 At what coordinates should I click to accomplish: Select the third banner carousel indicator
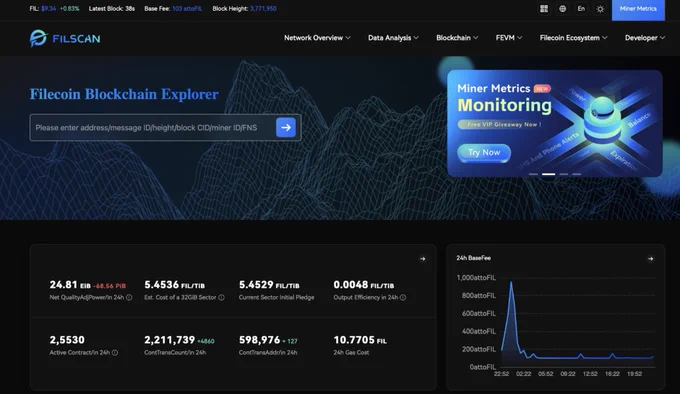(564, 174)
